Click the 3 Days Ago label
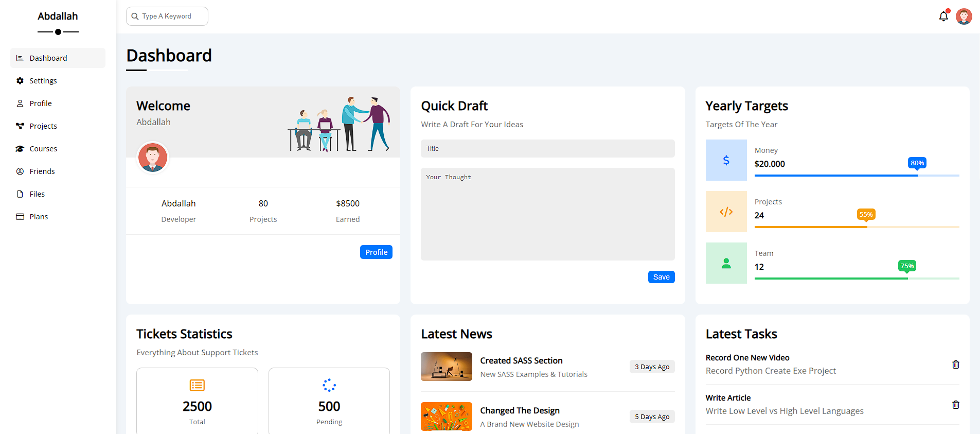The image size is (980, 434). [x=652, y=367]
